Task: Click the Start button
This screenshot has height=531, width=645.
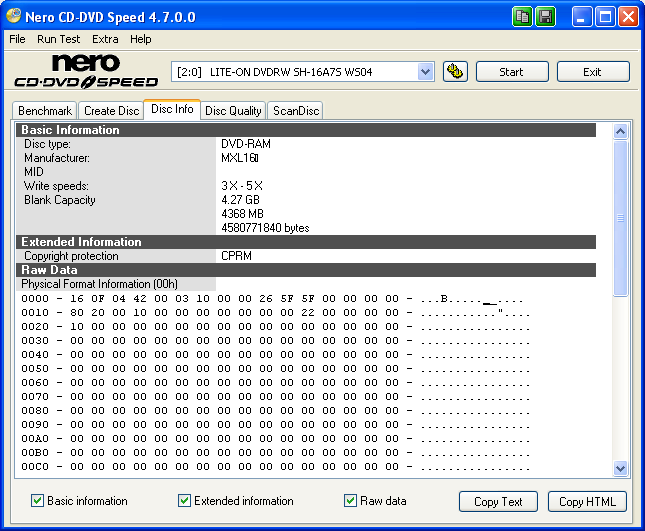Action: pyautogui.click(x=512, y=72)
